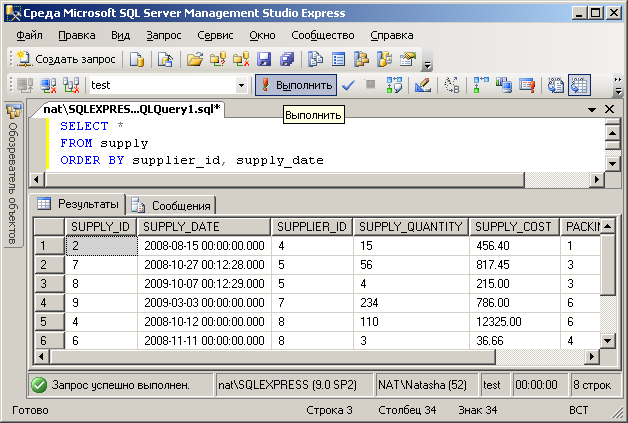Image resolution: width=628 pixels, height=423 pixels.
Task: Open Design Query in Editor icon
Action: tap(423, 85)
